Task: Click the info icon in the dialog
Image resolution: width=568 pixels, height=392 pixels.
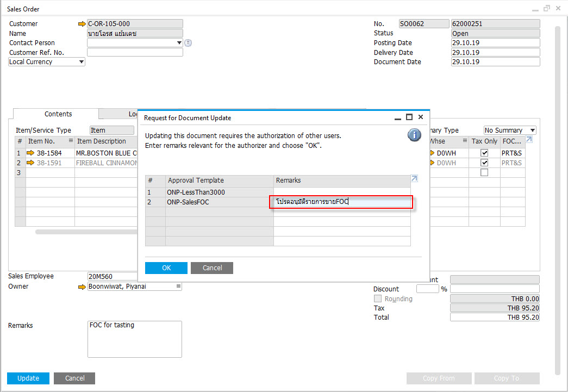Action: pyautogui.click(x=414, y=135)
